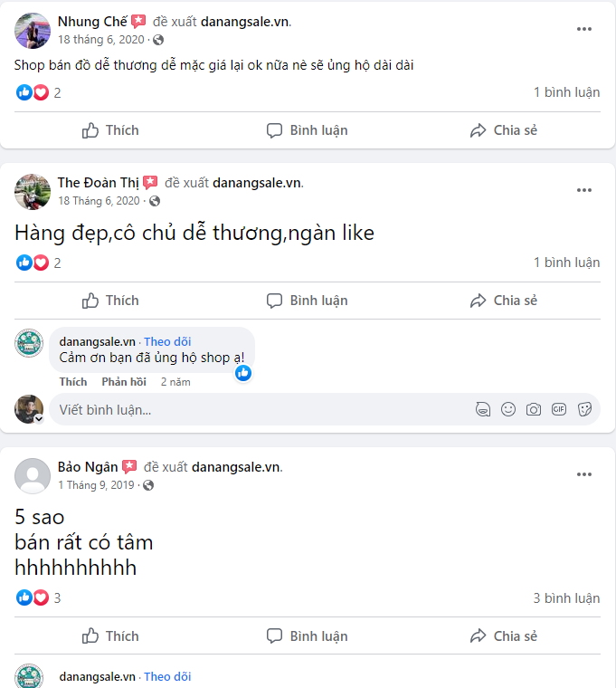Like Nhung Chế's review with Thích
This screenshot has height=688, width=616.
point(110,130)
